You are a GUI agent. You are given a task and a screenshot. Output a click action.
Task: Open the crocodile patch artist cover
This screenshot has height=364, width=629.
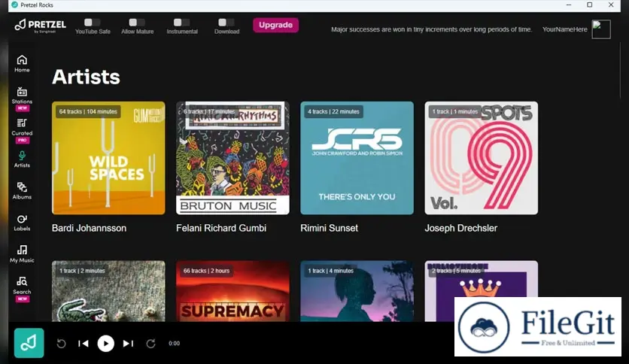coord(108,291)
